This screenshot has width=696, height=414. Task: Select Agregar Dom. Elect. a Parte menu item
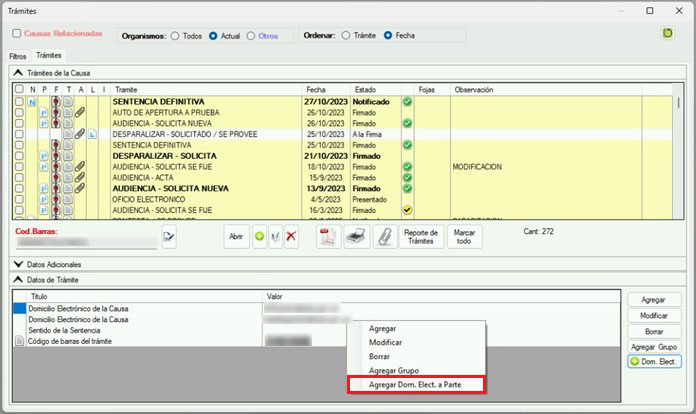(x=414, y=384)
